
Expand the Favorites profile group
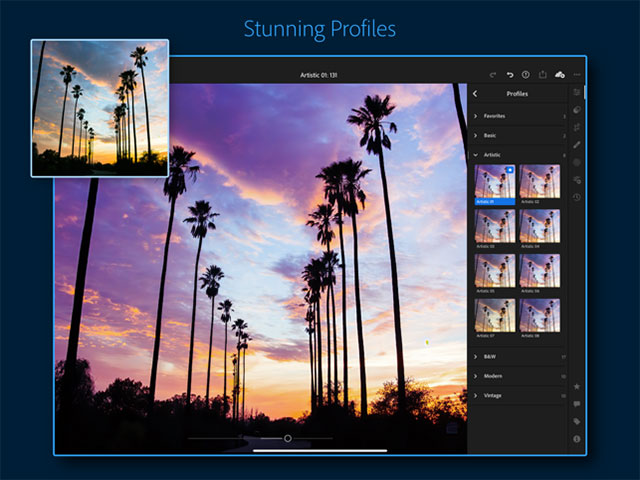coord(493,116)
